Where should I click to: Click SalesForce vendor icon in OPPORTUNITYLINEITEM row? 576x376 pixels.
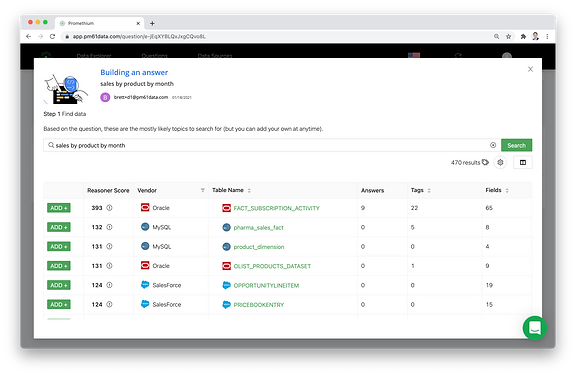[145, 285]
